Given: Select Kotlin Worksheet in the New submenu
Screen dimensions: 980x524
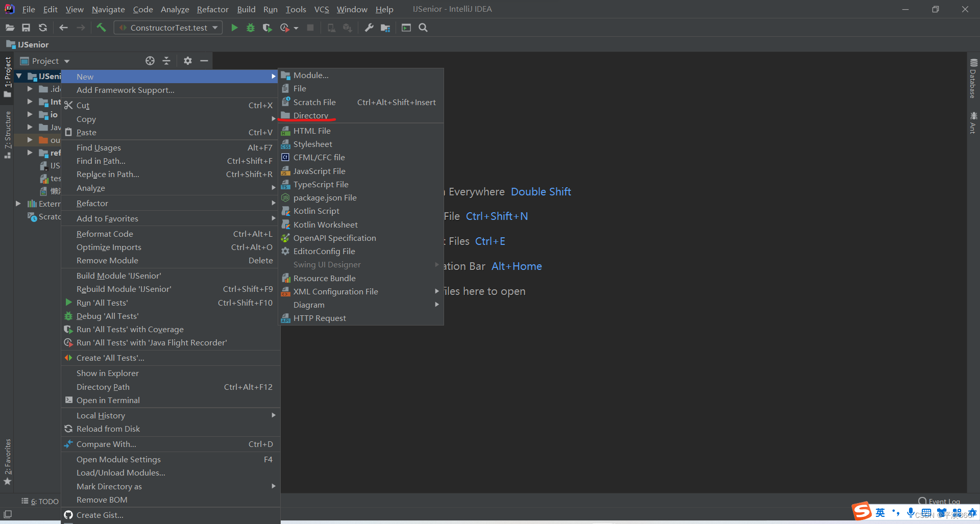Looking at the screenshot, I should point(326,224).
